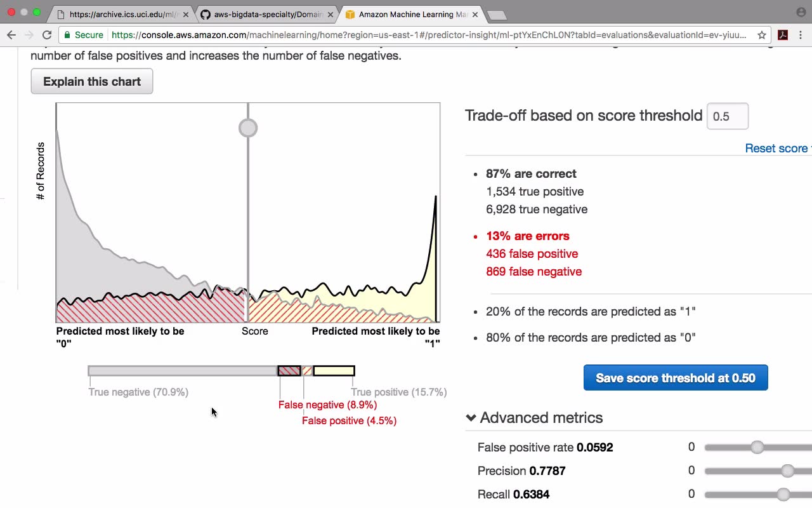Viewport: 812px width, 508px height.
Task: Click the 'Score' axis label under the chart
Action: click(255, 331)
